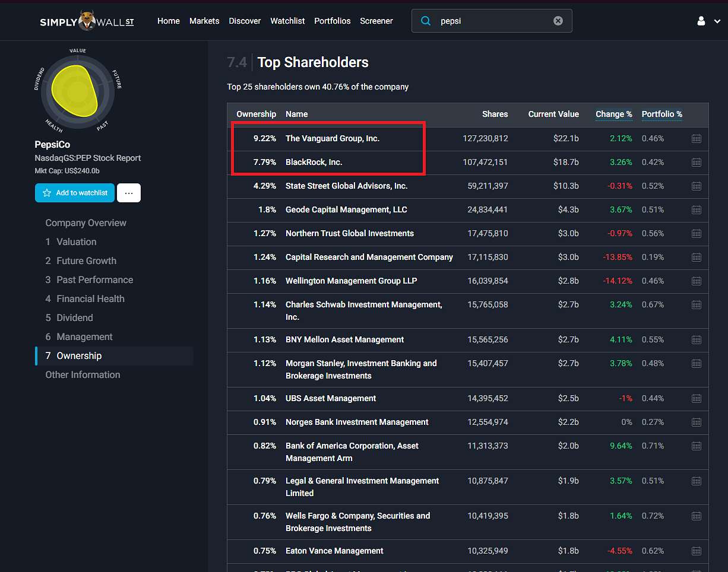The height and width of the screenshot is (572, 728).
Task: Click the Change % column header
Action: point(614,114)
